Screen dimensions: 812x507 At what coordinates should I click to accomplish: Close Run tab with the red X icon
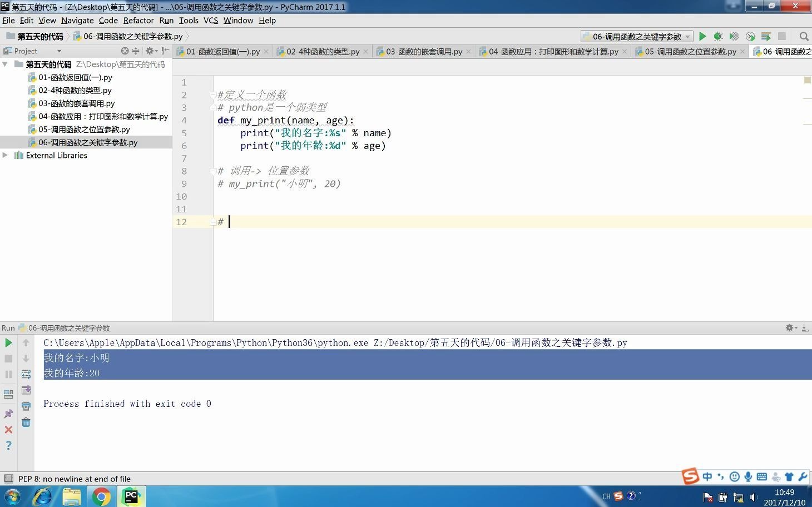click(x=8, y=430)
